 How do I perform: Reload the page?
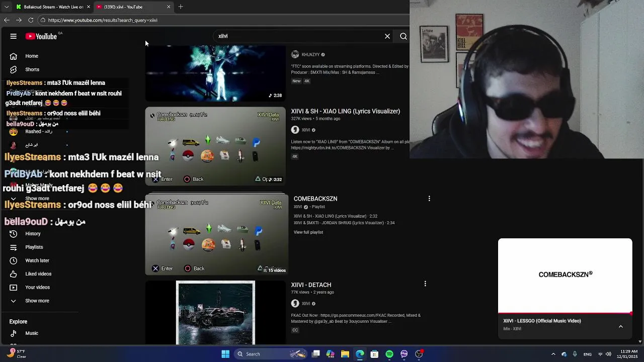tap(31, 20)
